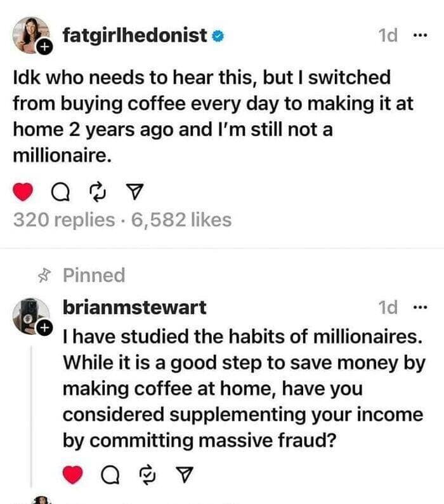Tap the blue verified badge beside fatgirlhedonist
Screen dimensions: 444x504
tap(216, 36)
